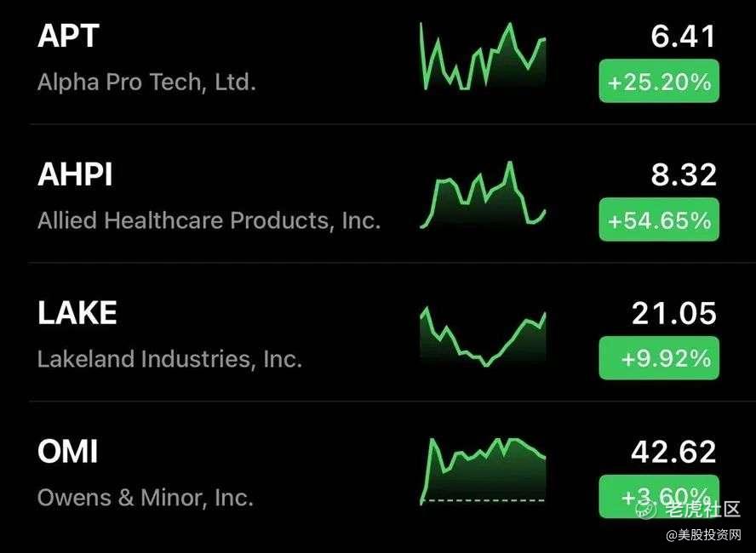Click the AHPI price 8.32
This screenshot has width=756, height=553.
coord(684,175)
